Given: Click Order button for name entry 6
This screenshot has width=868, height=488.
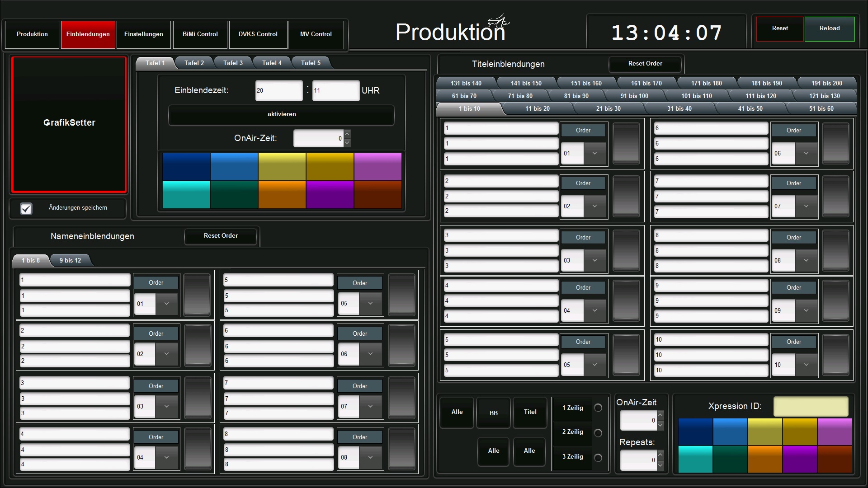Looking at the screenshot, I should pos(360,334).
